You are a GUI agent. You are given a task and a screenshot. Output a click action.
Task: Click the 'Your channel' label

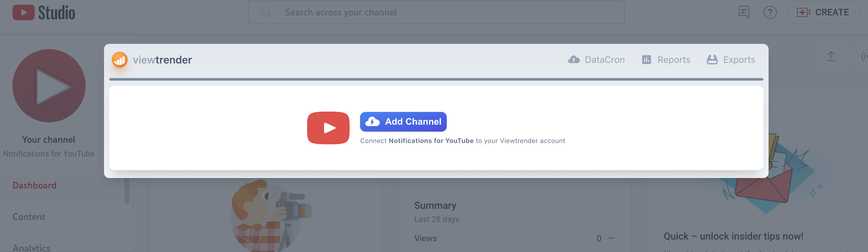point(49,139)
